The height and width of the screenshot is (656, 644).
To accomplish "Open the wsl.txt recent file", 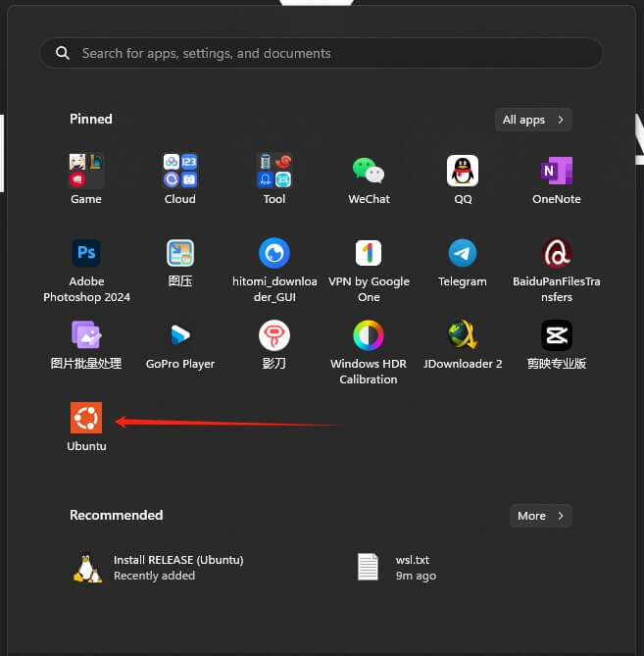I will (x=397, y=568).
